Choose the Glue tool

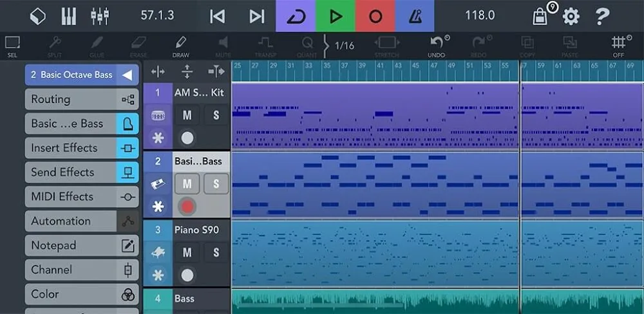pyautogui.click(x=97, y=46)
